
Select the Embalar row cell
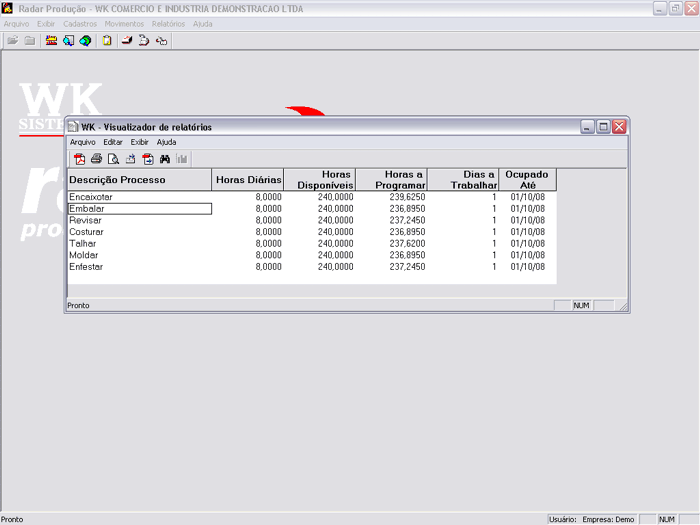(x=139, y=209)
